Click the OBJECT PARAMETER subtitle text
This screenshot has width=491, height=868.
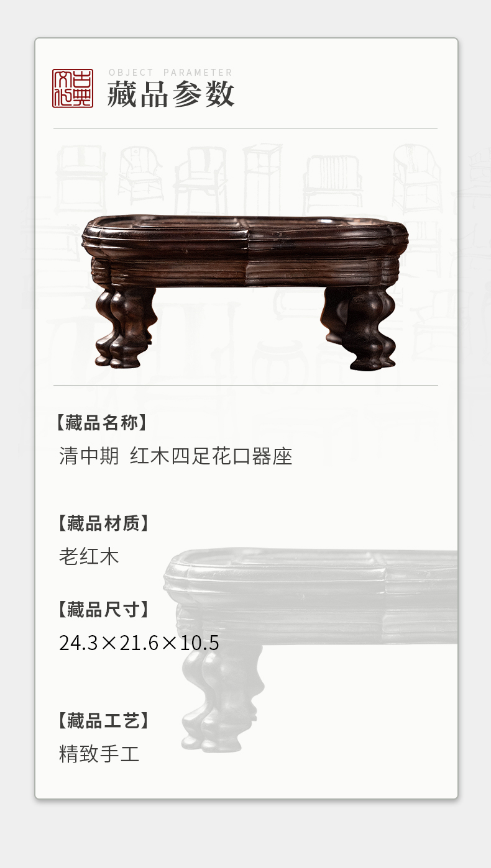click(170, 73)
